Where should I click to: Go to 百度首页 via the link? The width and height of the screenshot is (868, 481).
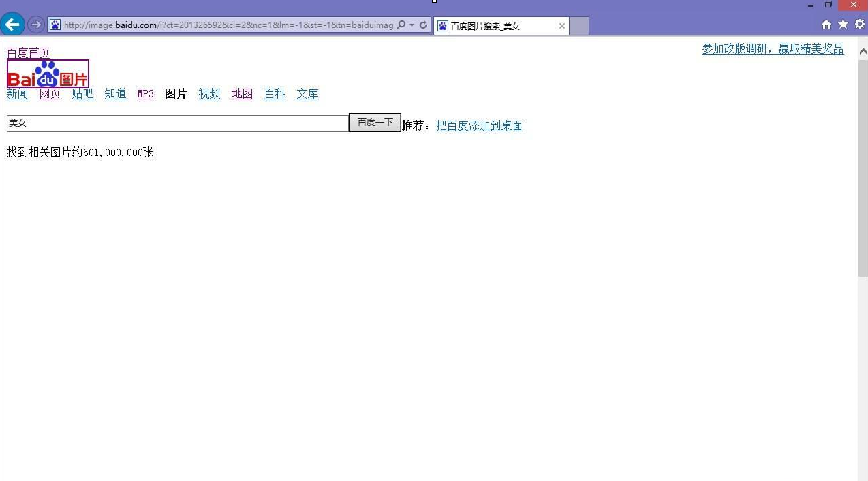pos(27,52)
